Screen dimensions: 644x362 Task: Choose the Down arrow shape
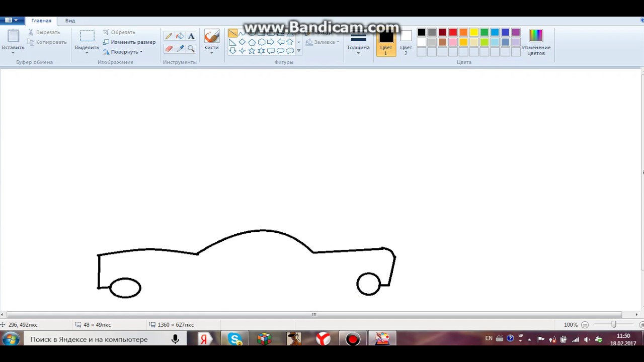(232, 51)
